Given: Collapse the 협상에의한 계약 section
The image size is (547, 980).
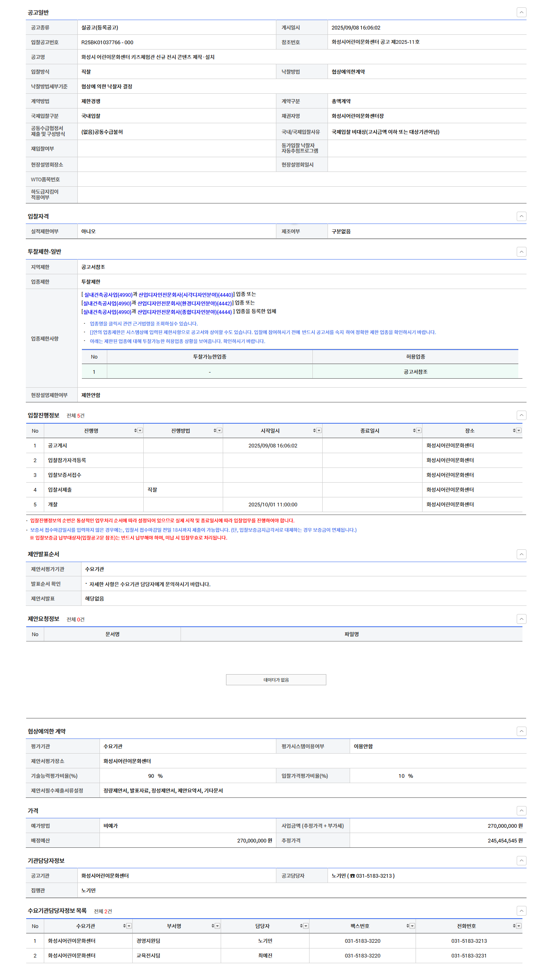Looking at the screenshot, I should [521, 731].
